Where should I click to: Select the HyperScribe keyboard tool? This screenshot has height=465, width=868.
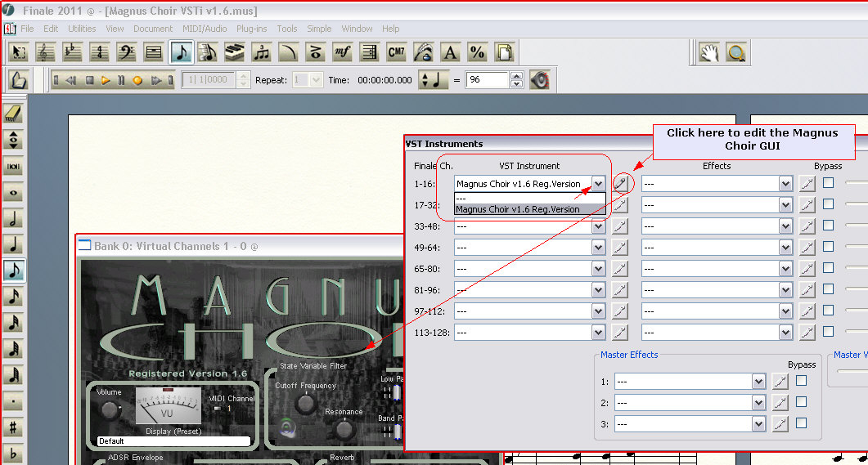[x=235, y=52]
